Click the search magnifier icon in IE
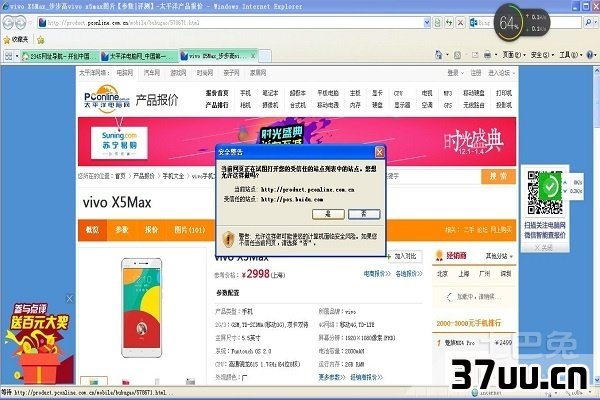Image resolution: width=600 pixels, height=400 pixels. point(589,23)
